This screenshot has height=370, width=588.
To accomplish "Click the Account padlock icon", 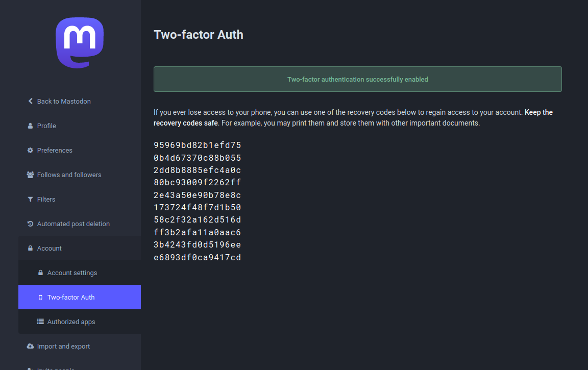I will 30,248.
